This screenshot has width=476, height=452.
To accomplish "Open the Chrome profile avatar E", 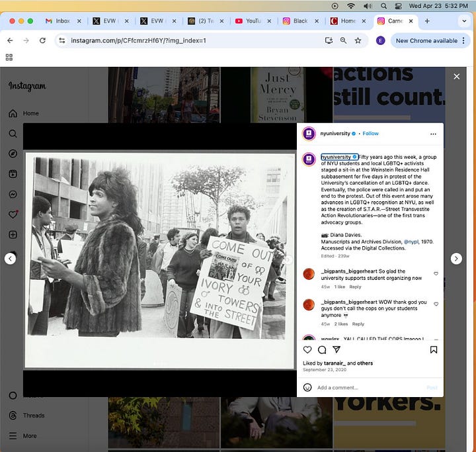I will [380, 40].
